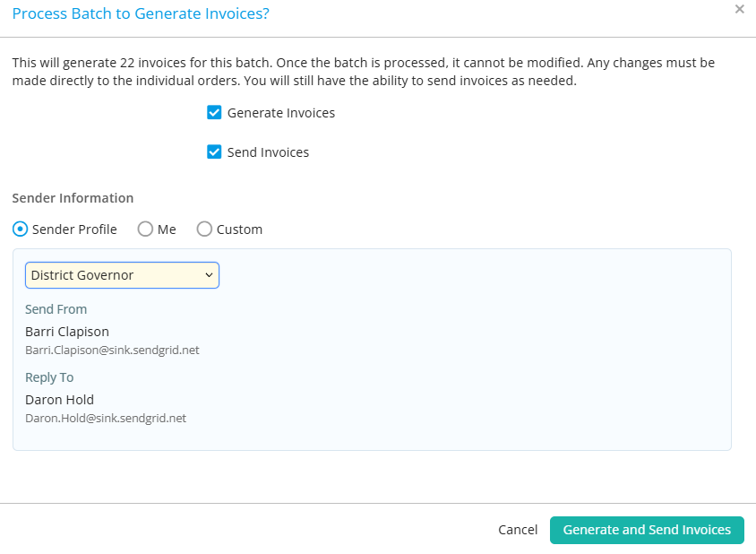Close the Process Batch dialog
756x554 pixels.
[x=739, y=9]
